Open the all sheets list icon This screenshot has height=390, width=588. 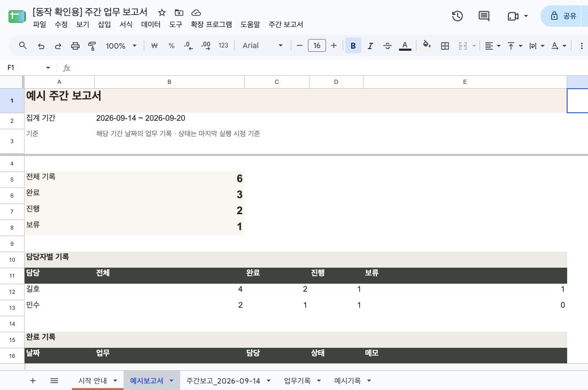click(x=54, y=380)
